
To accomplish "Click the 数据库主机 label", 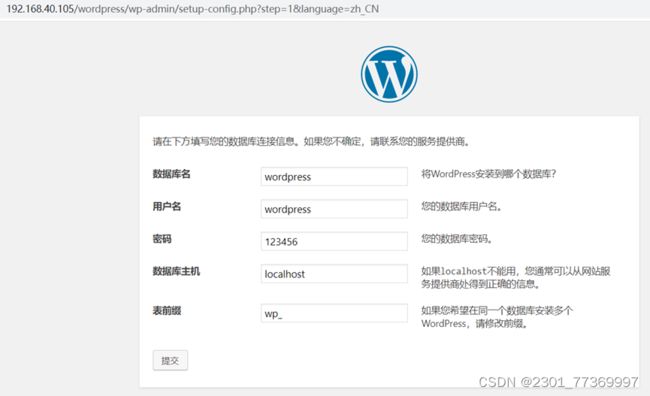I will point(176,271).
